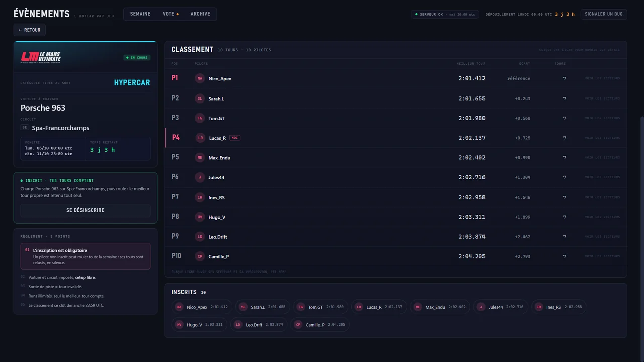Select the Hugo_V chip in INSCRITS
The height and width of the screenshot is (362, 644).
[x=199, y=325]
